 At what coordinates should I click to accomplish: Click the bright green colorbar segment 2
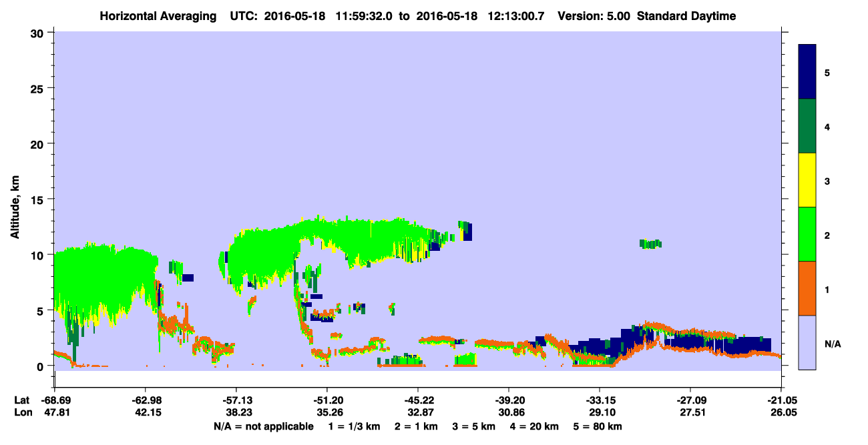[x=807, y=234]
